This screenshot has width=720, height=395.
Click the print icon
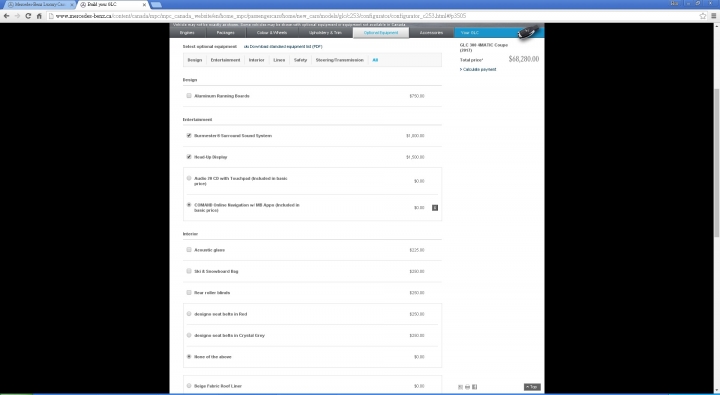click(467, 387)
